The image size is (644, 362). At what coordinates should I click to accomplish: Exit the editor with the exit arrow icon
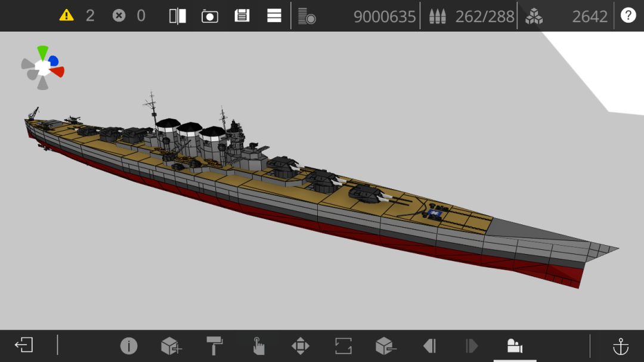pyautogui.click(x=24, y=345)
